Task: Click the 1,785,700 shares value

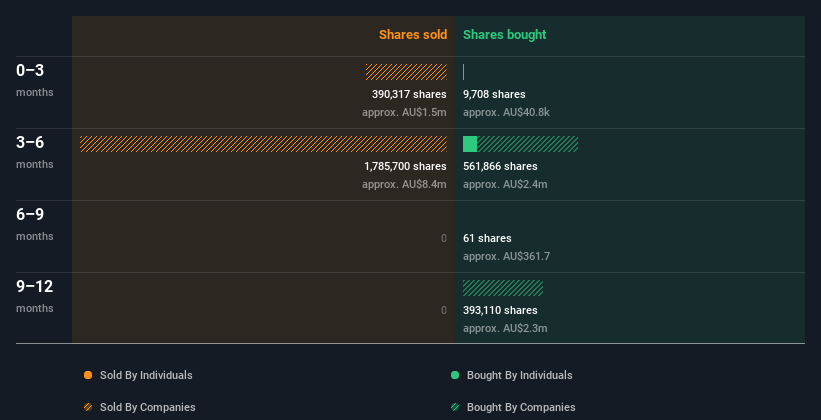Action: point(405,166)
